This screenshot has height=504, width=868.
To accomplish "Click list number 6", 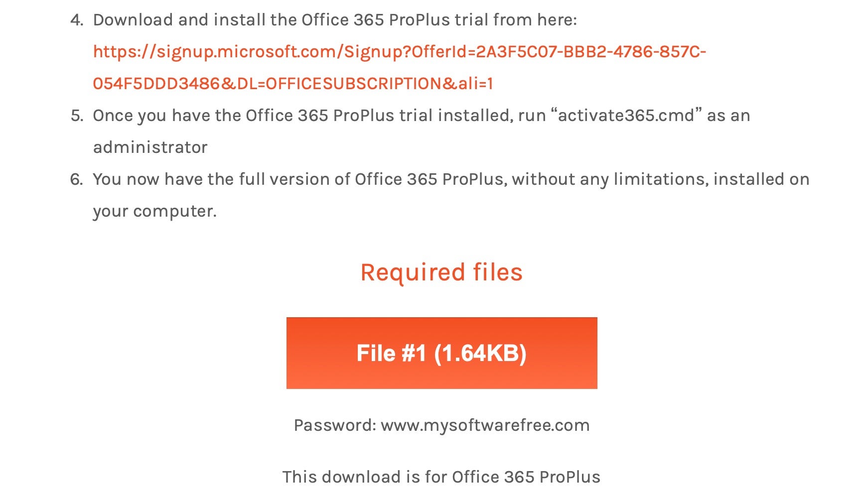I will pos(76,179).
